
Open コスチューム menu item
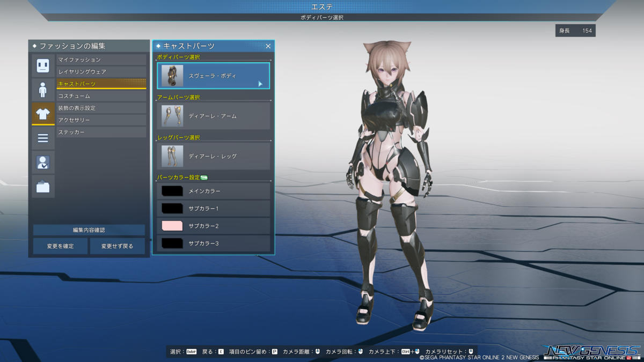click(x=101, y=95)
